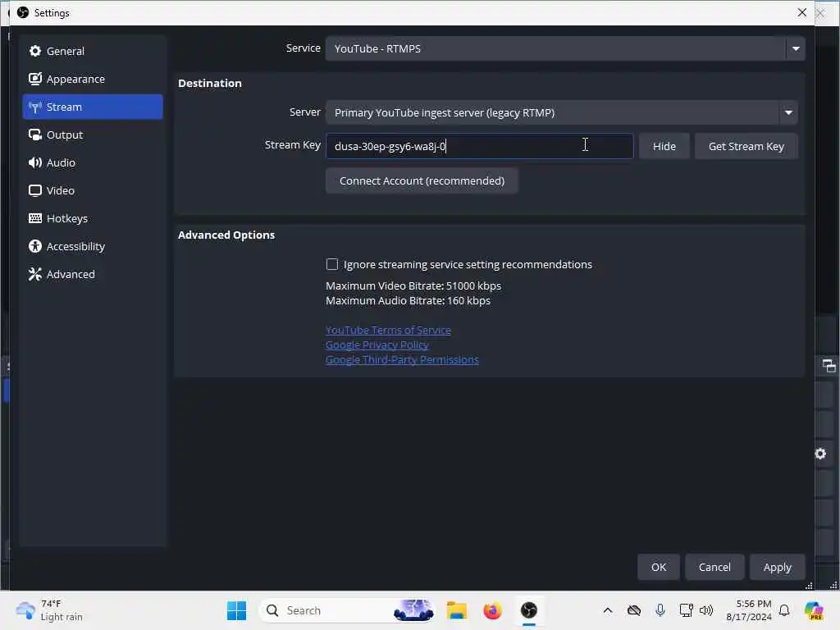Expand the Service dropdown arrow
840x630 pixels.
tap(796, 48)
